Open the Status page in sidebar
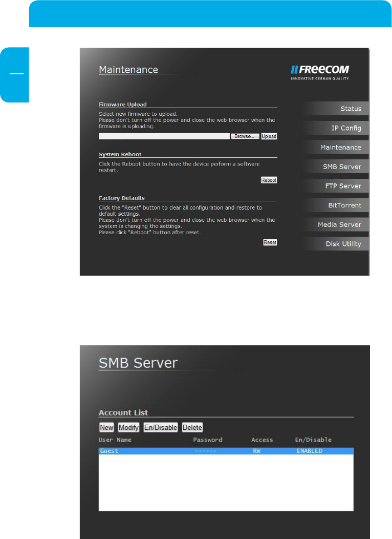This screenshot has height=539, width=392. click(336, 109)
